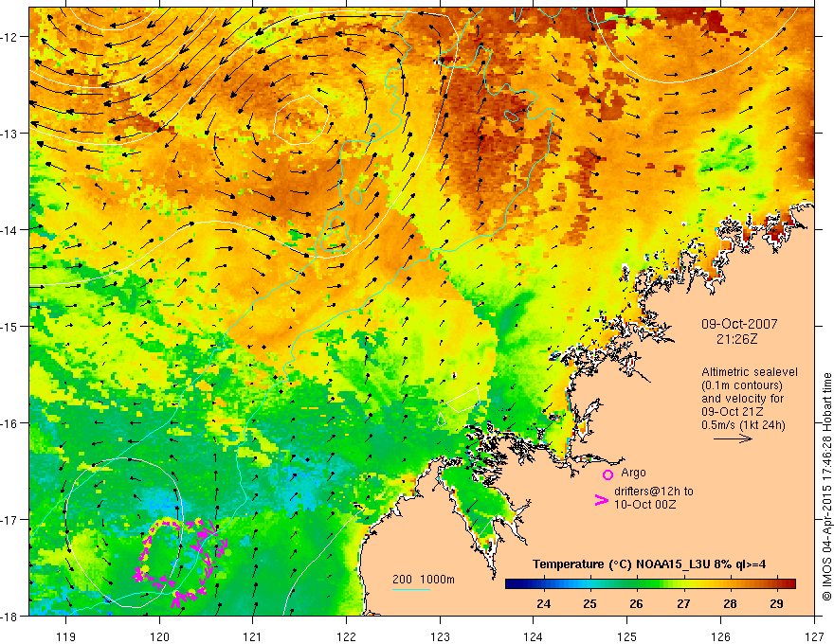Click the small closed white contour near 121.5, -13
The height and width of the screenshot is (644, 834).
300,120
